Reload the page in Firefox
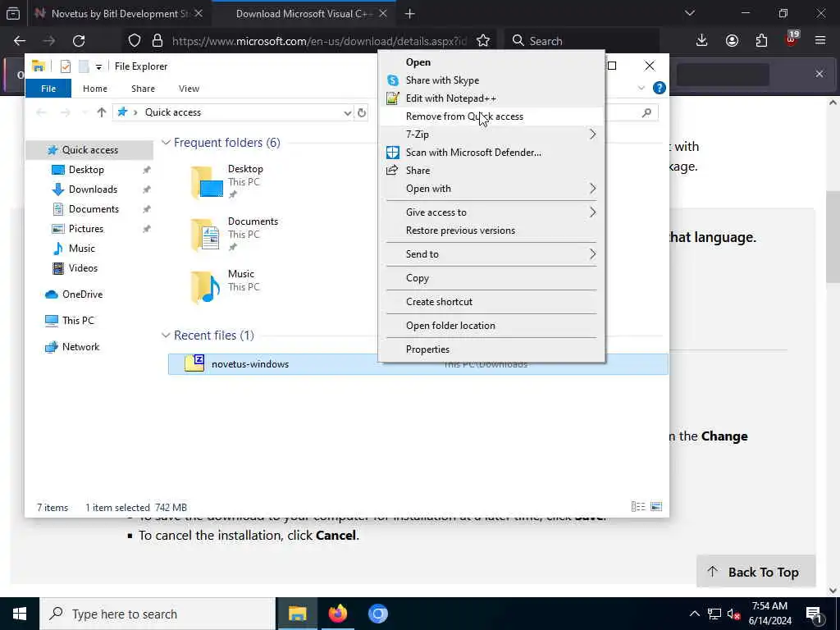The image size is (840, 630). [x=79, y=41]
